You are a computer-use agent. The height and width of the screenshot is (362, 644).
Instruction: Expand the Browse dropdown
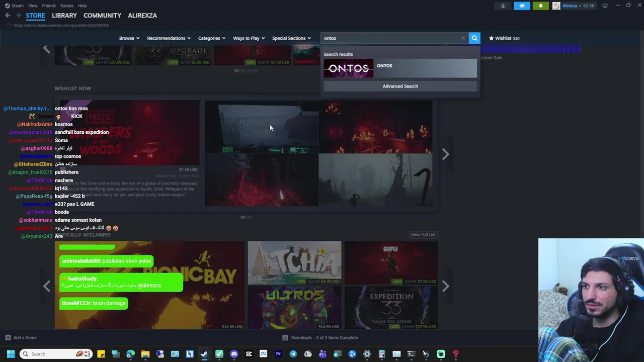pos(129,38)
